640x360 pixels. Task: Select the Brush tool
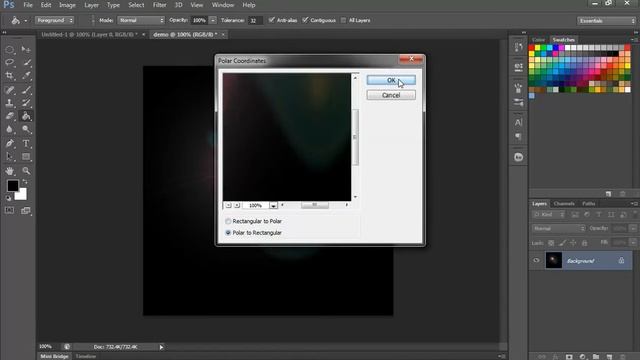click(26, 90)
